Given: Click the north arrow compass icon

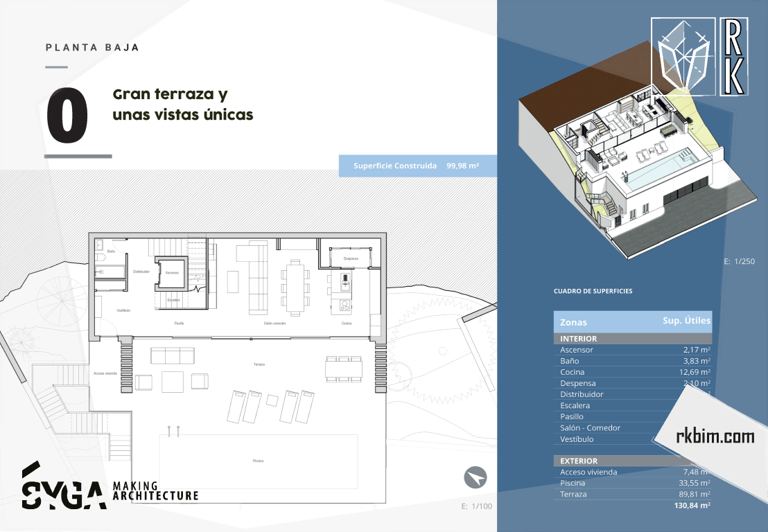Looking at the screenshot, I should tap(475, 477).
